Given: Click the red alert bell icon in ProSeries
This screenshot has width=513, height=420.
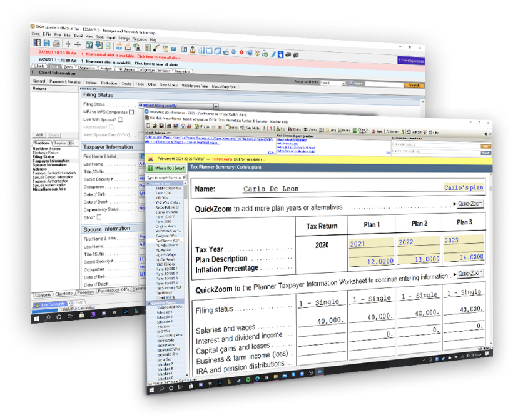Looking at the screenshot, I should pyautogui.click(x=151, y=159).
